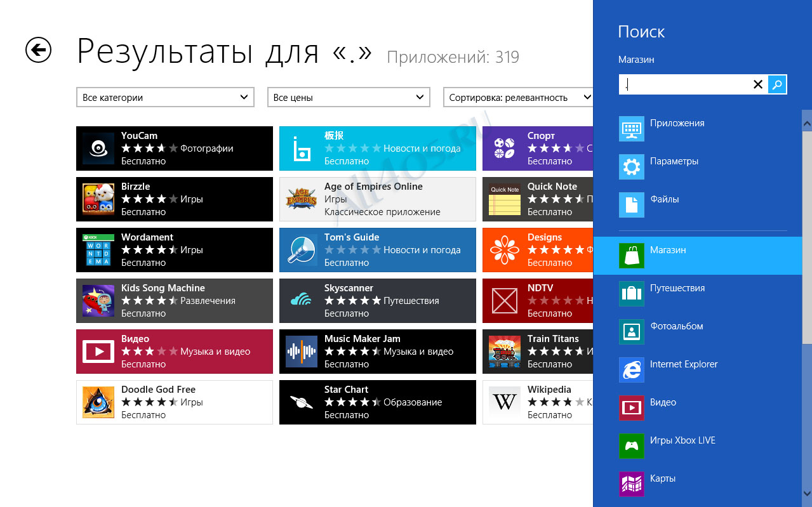Open the Age of Empires Online icon

(302, 199)
